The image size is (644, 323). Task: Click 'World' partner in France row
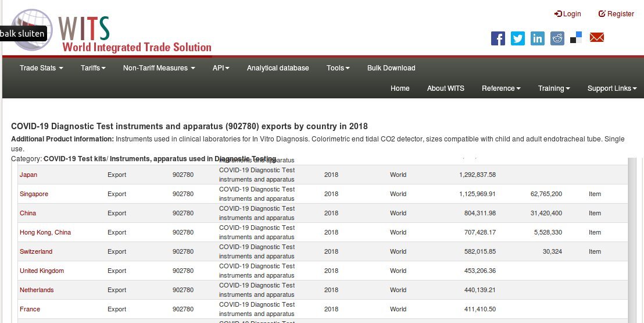(x=398, y=309)
